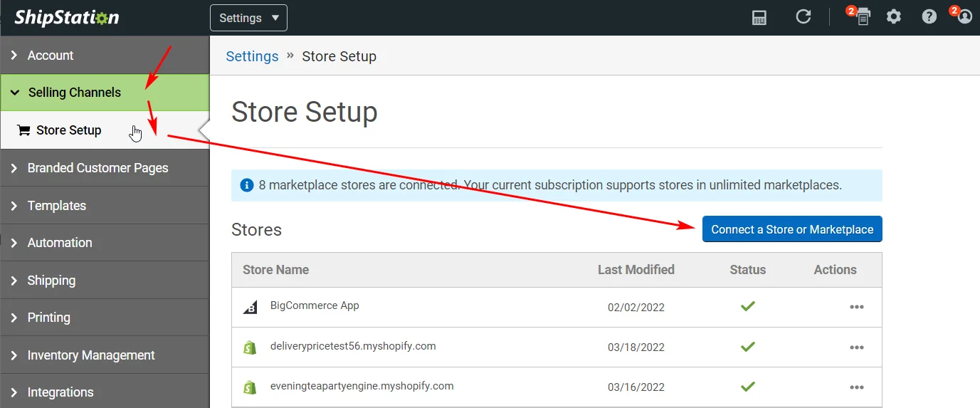
Task: Open the help question mark icon
Action: (929, 17)
